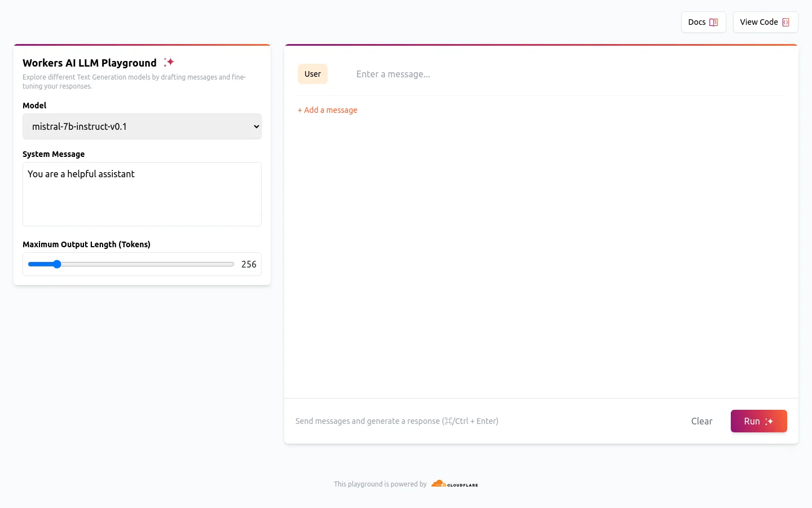Focus the 'Enter a message...' field

(x=564, y=74)
